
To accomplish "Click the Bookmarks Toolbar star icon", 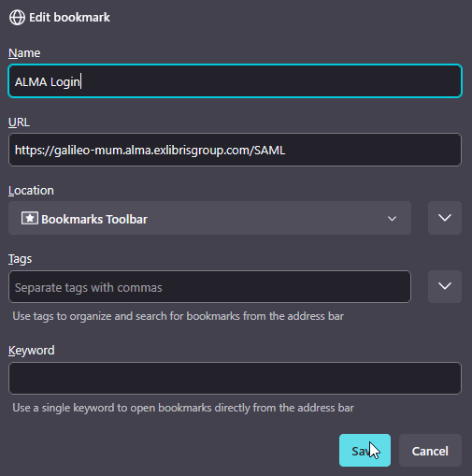I will point(30,218).
